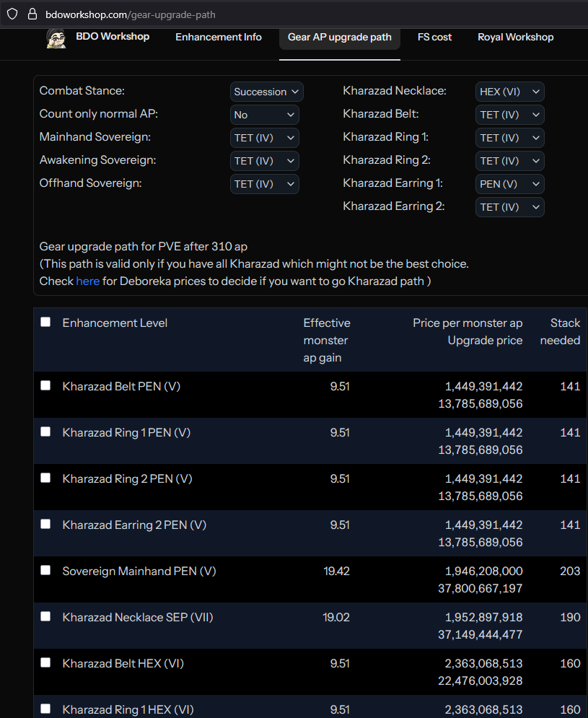Go to the FS cost tab
This screenshot has width=588, height=718.
[x=434, y=37]
